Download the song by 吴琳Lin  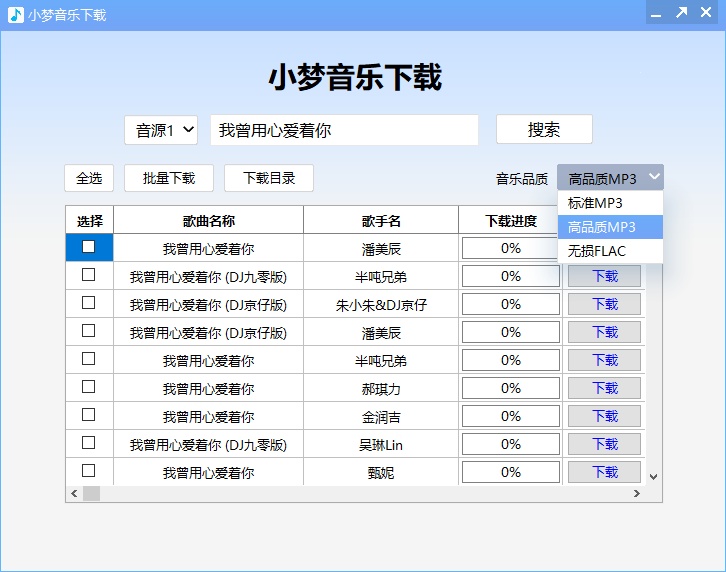[605, 444]
